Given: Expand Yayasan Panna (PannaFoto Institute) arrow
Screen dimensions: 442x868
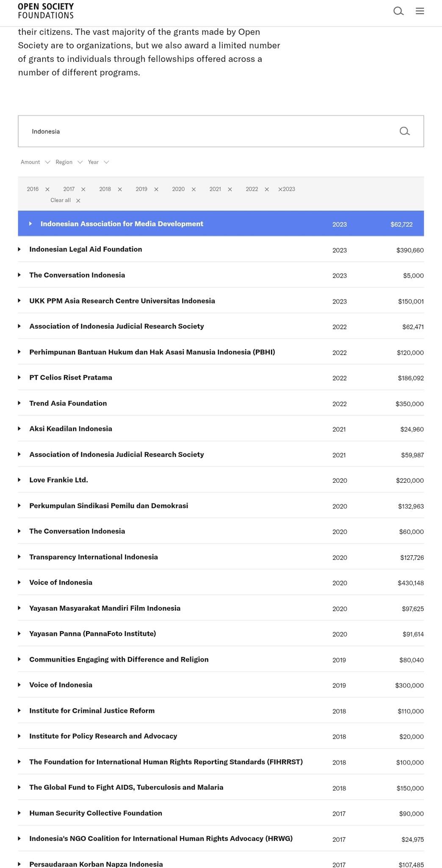Looking at the screenshot, I should (19, 634).
